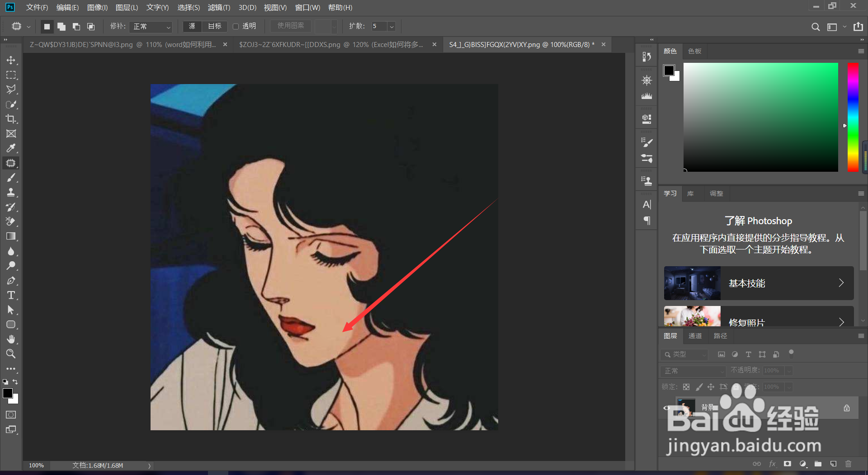The image size is (868, 475).
Task: Open the 扩散 value dropdown
Action: click(x=392, y=27)
